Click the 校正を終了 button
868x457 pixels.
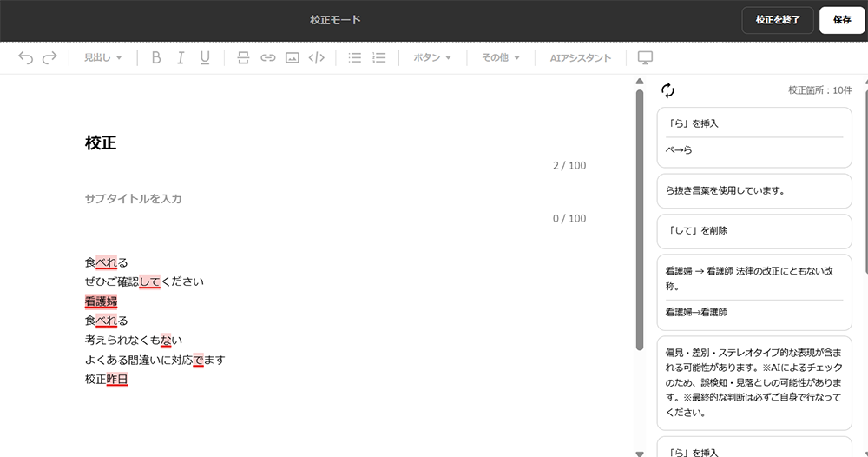[778, 20]
